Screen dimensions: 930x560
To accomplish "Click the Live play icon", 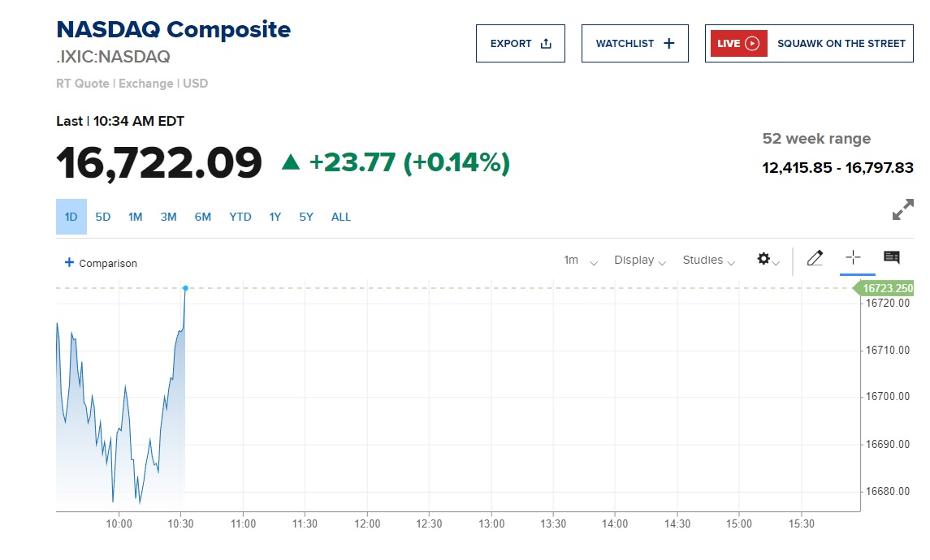I will [751, 44].
